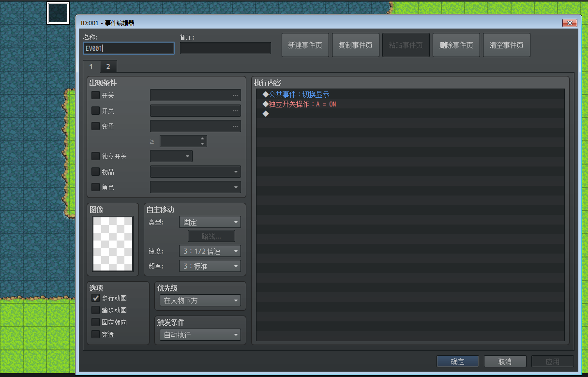Click the 新建事件页 button
The height and width of the screenshot is (377, 588).
[305, 45]
